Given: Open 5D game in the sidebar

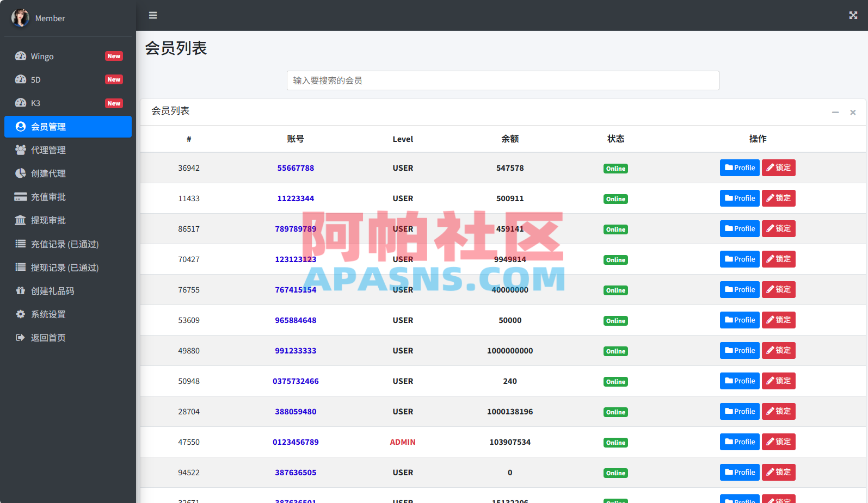Looking at the screenshot, I should coord(68,79).
